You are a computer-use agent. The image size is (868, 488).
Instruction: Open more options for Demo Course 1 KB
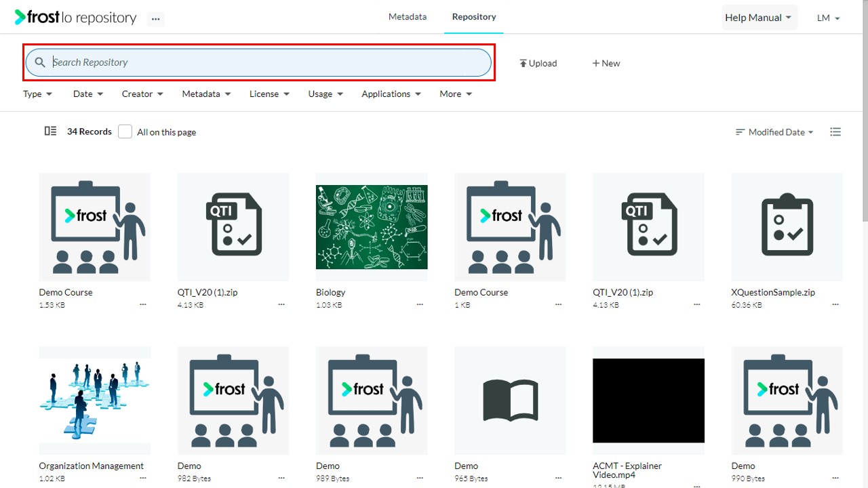coord(559,305)
